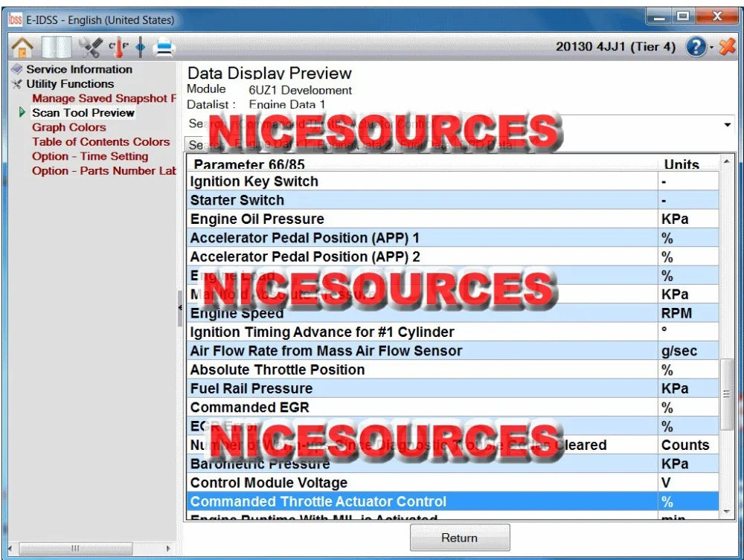Click the Return button
744x560 pixels.
coord(460,538)
